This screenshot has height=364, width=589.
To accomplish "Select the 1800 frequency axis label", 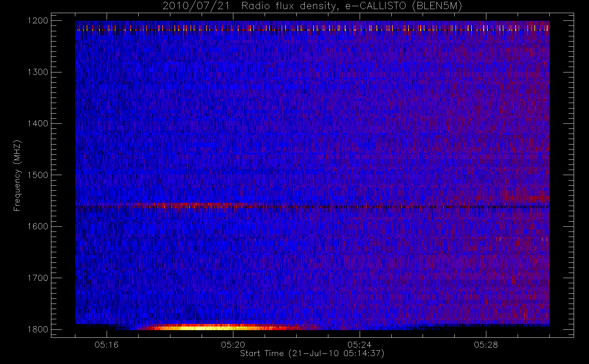I will 38,329.
